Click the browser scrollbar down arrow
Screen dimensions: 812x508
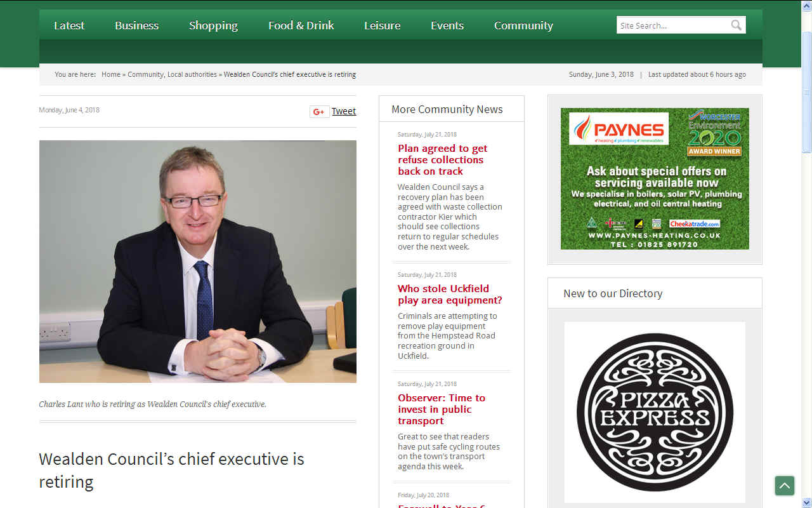[x=806, y=502]
